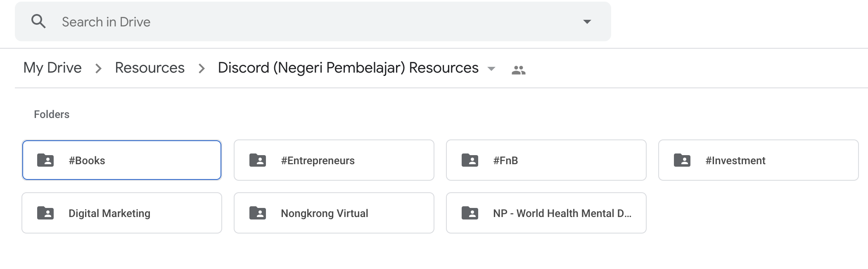The height and width of the screenshot is (269, 868).
Task: Select the #Entrepreneurs folder label
Action: (318, 160)
